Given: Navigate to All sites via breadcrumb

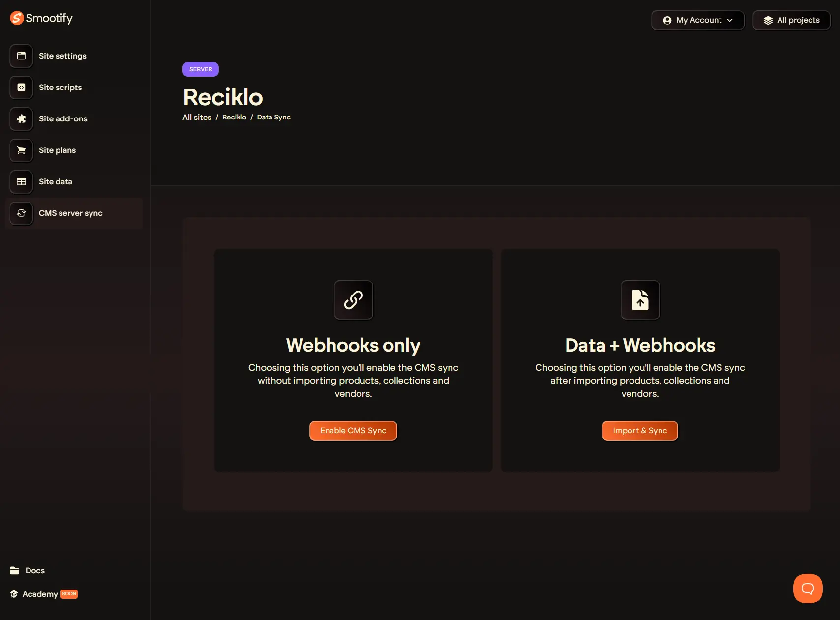Looking at the screenshot, I should coord(197,117).
